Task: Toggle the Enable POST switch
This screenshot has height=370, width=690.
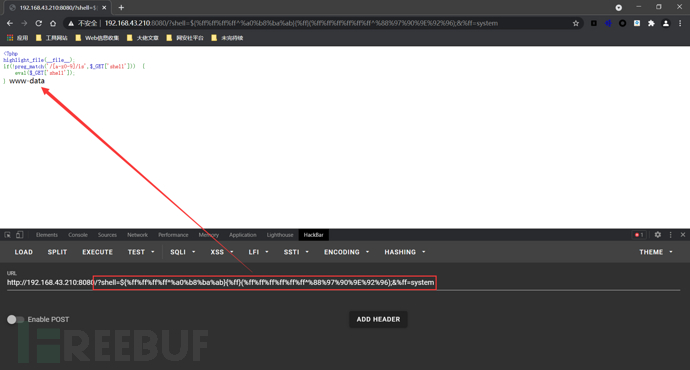Action: (x=15, y=319)
